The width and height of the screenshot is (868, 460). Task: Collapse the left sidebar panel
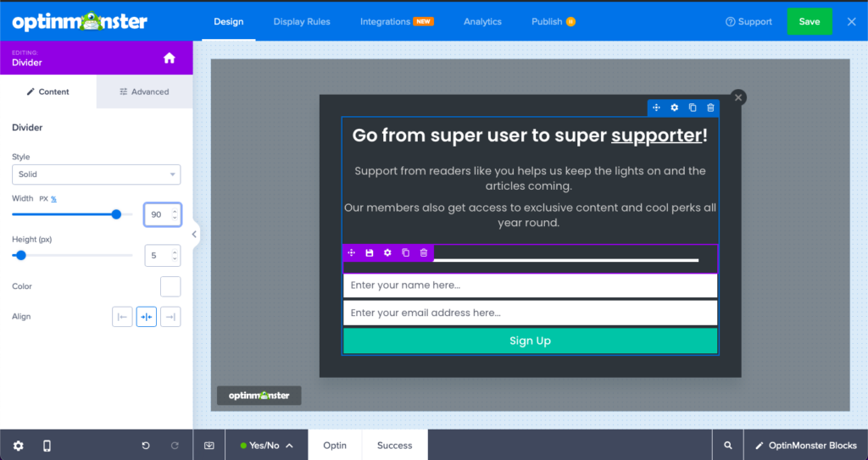(x=194, y=235)
